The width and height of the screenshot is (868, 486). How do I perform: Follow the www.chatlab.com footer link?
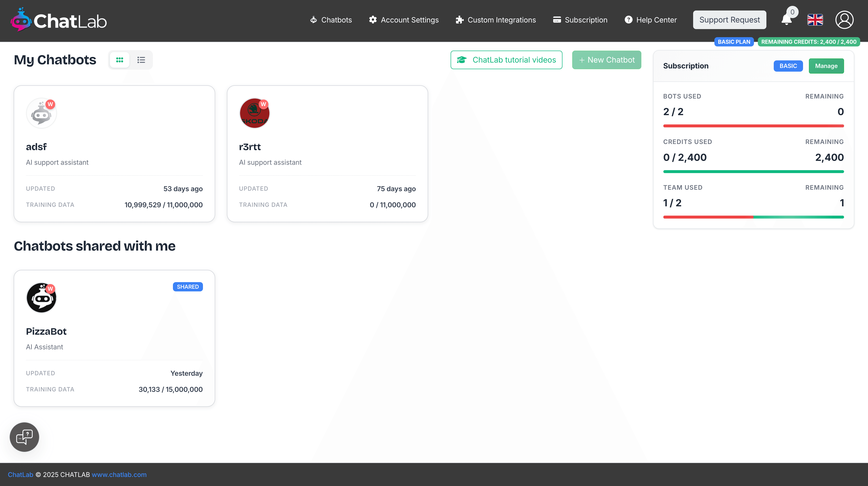[119, 475]
